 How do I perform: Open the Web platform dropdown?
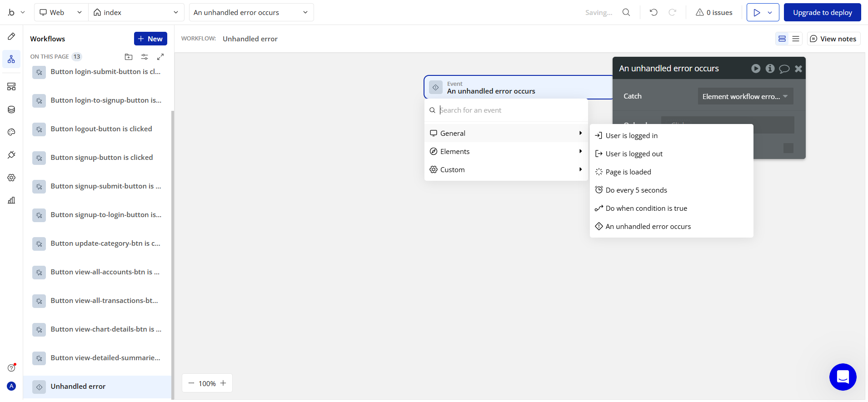(x=61, y=12)
